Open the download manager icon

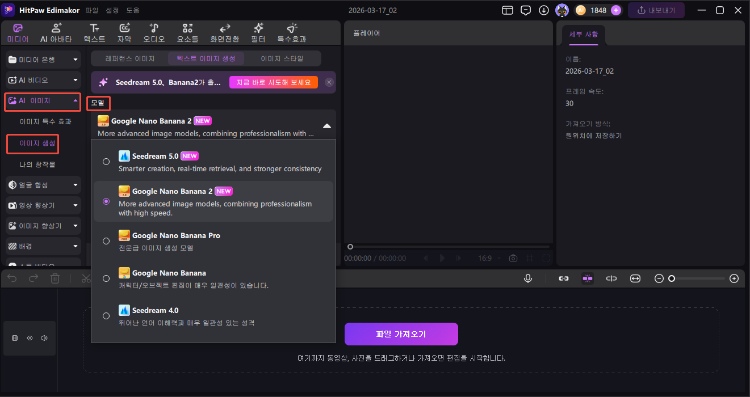(544, 10)
